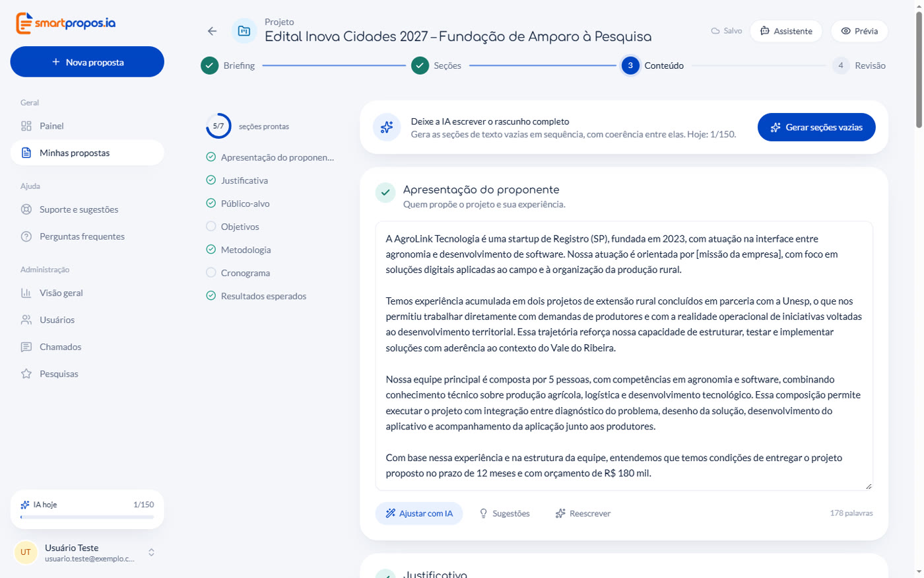Click the project folder icon beside the title
This screenshot has height=578, width=924.
(244, 31)
